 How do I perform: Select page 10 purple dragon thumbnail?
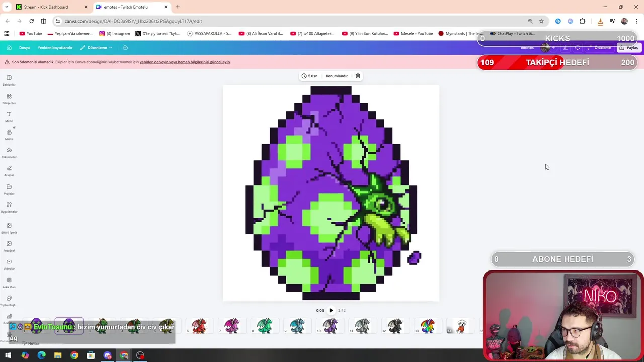(x=330, y=326)
